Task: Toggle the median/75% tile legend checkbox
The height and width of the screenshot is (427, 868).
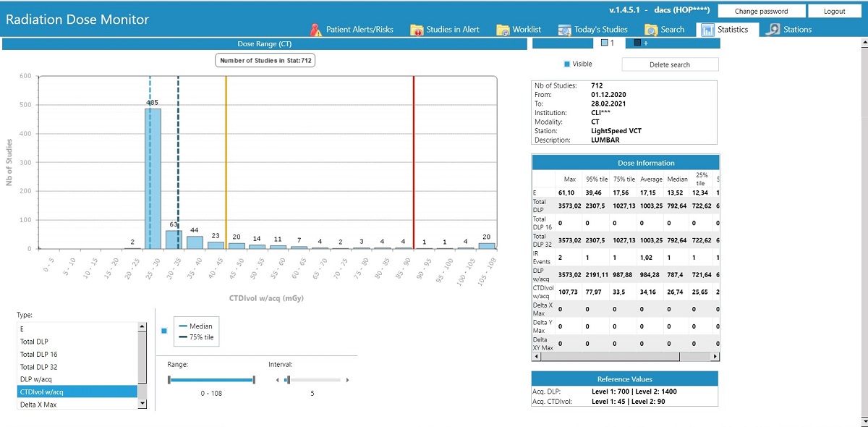Action: 163,331
